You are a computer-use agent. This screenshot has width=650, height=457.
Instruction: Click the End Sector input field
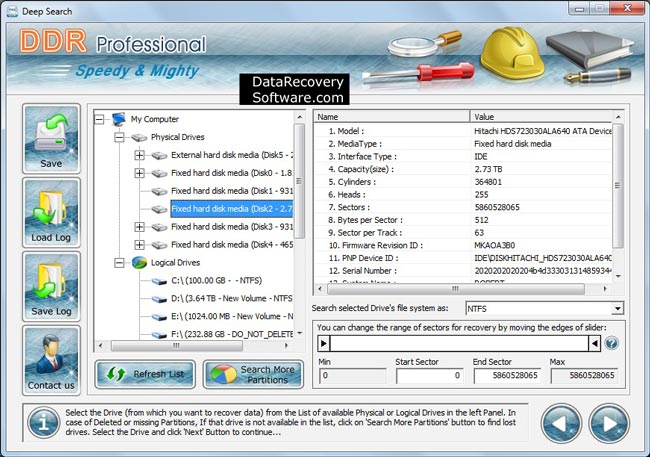(507, 376)
